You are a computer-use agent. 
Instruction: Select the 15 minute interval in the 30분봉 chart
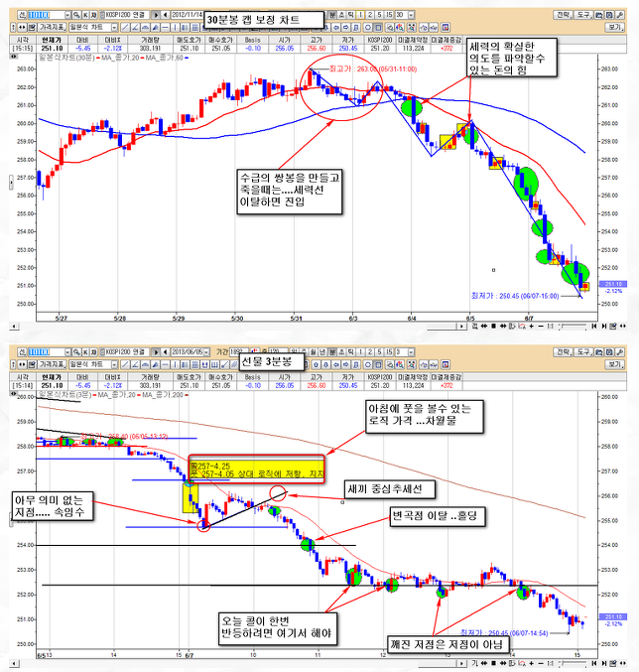pos(389,15)
